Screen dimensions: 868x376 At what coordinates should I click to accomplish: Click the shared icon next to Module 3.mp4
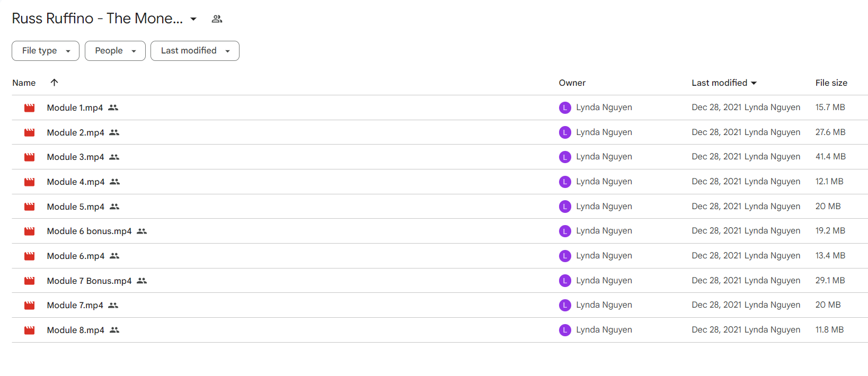114,157
